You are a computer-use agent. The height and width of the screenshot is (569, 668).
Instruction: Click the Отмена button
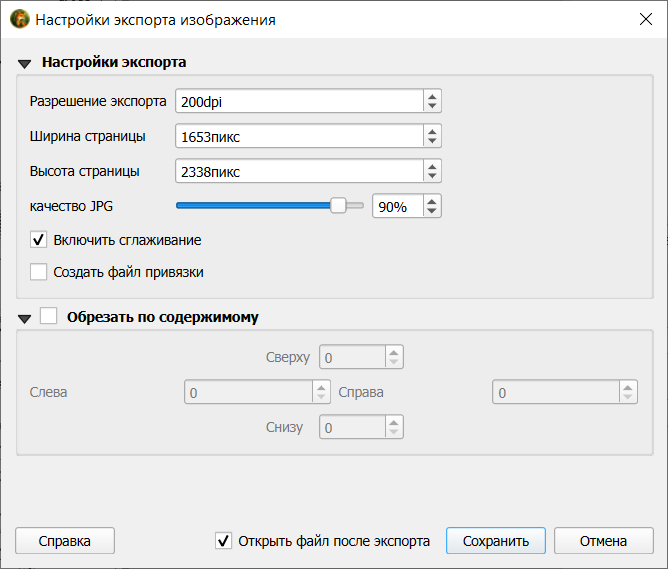604,541
